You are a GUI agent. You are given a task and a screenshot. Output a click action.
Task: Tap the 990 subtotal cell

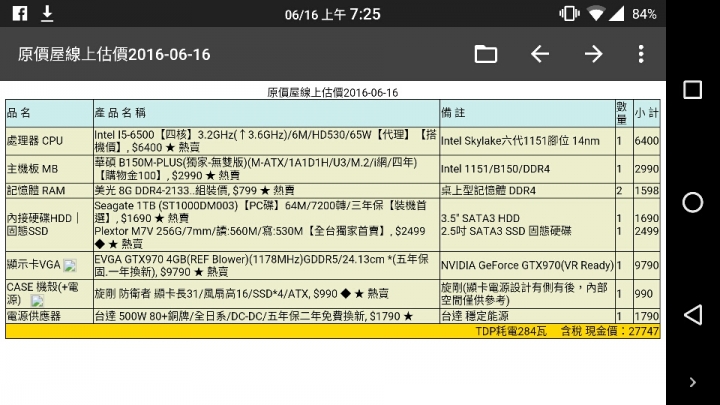643,293
